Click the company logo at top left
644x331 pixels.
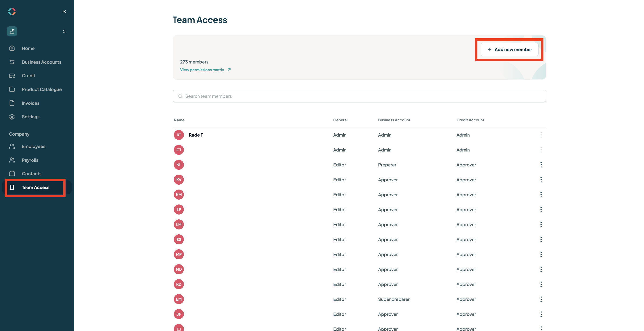(x=11, y=11)
